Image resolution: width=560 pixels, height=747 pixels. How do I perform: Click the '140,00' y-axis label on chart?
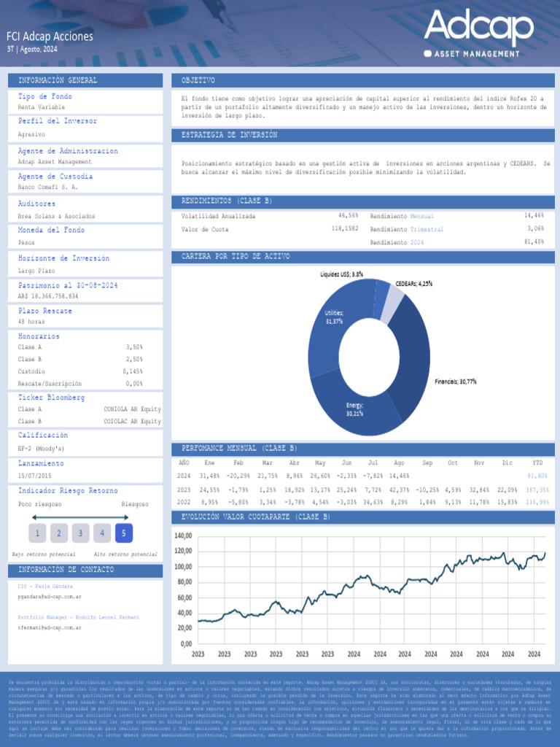(183, 535)
